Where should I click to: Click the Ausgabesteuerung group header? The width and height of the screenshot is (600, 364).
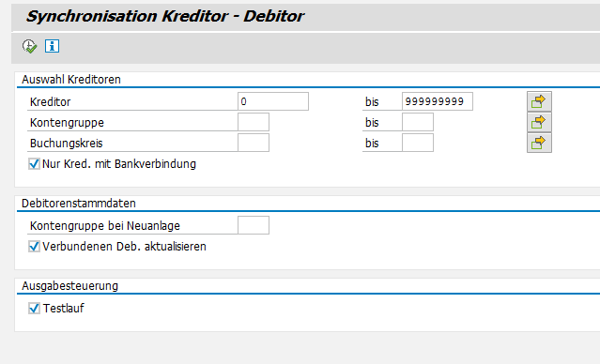click(x=70, y=286)
